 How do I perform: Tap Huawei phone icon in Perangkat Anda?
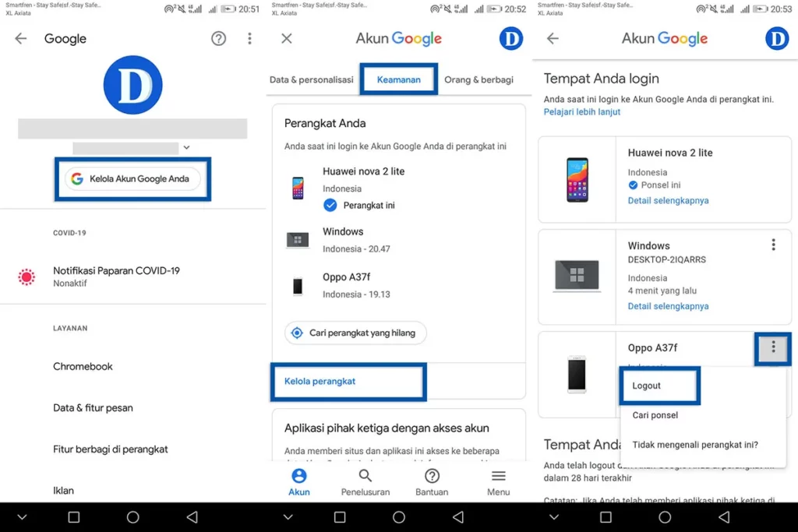298,188
